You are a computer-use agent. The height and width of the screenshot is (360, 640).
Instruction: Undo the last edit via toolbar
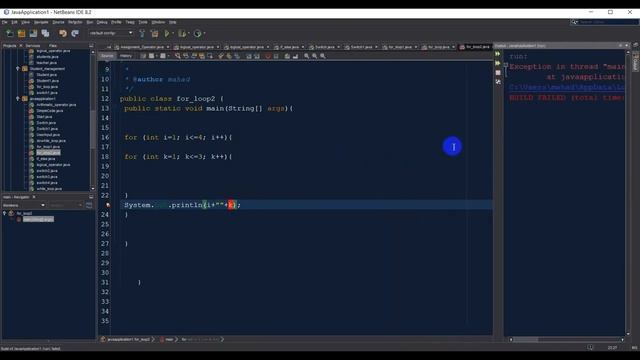point(62,33)
